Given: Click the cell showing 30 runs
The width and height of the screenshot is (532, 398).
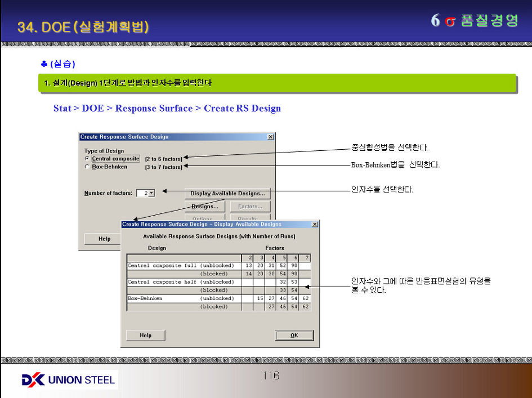Looking at the screenshot, I should [270, 274].
